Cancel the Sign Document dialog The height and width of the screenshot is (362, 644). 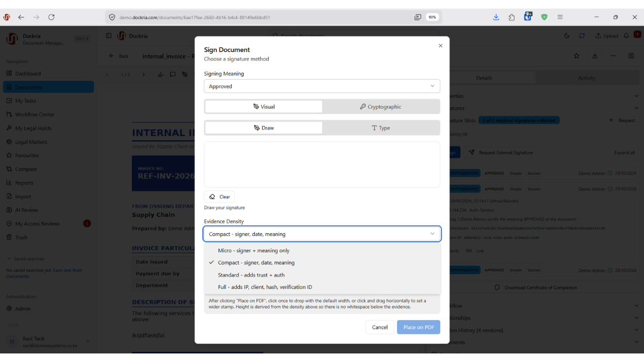point(379,327)
